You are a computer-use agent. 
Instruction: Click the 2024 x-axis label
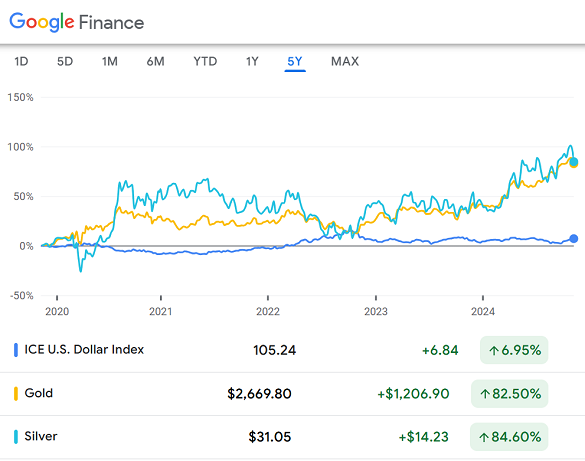483,311
